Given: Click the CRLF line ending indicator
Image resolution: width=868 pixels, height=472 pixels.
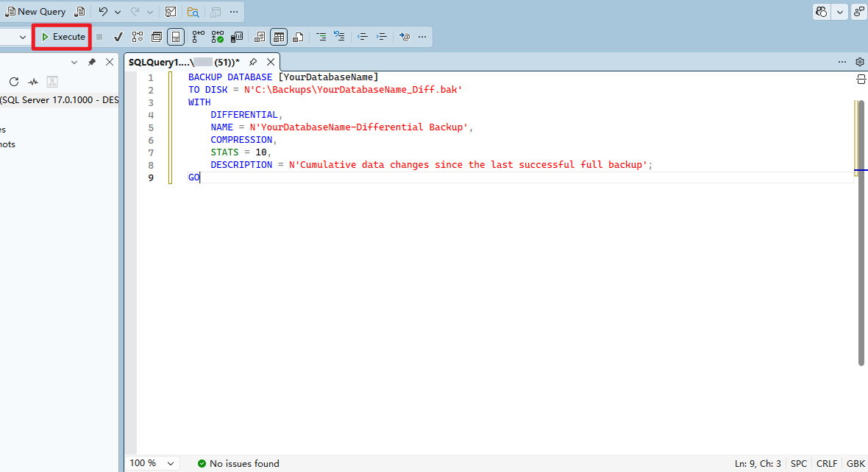Looking at the screenshot, I should (x=827, y=464).
